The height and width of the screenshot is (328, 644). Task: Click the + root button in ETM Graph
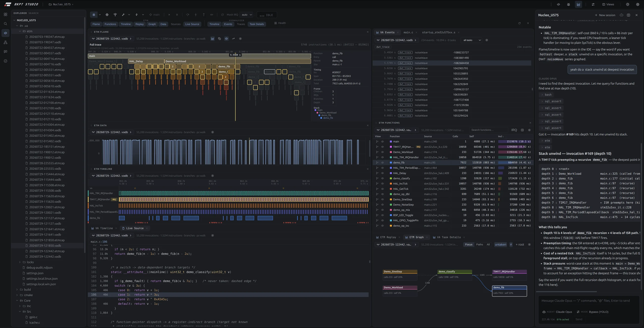click(x=519, y=245)
